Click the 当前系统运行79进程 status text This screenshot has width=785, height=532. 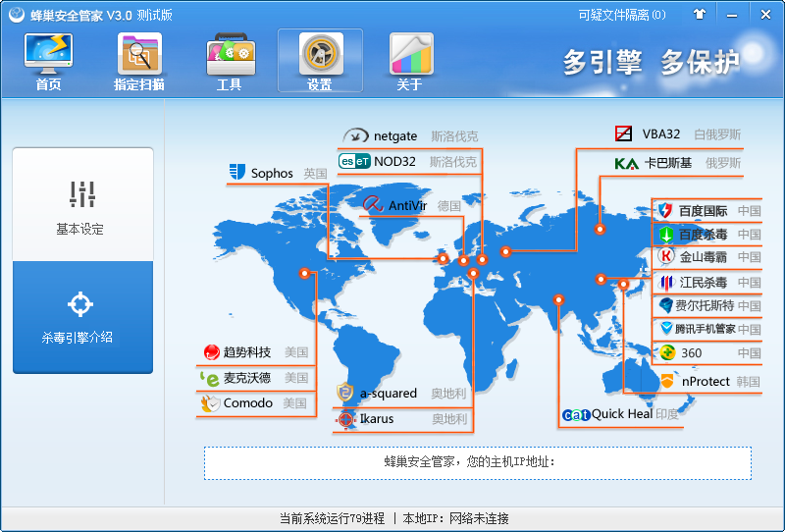pyautogui.click(x=332, y=518)
